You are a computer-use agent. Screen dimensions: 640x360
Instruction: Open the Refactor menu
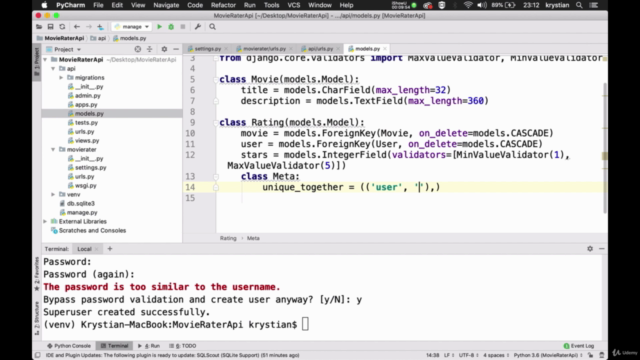click(x=223, y=5)
